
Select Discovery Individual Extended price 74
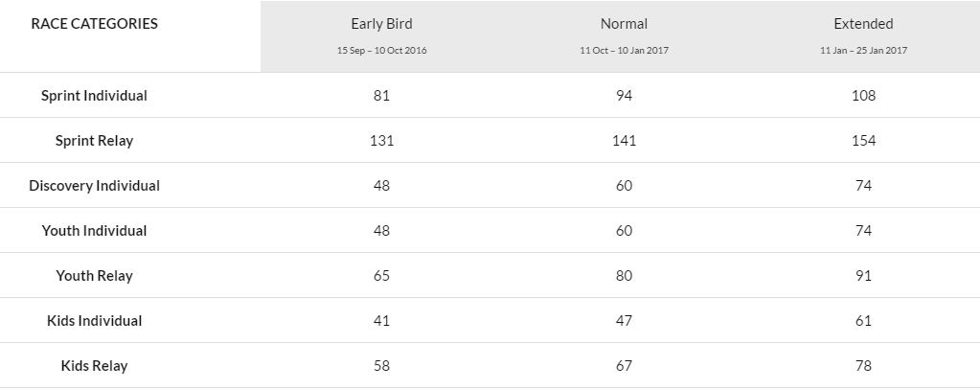(863, 186)
